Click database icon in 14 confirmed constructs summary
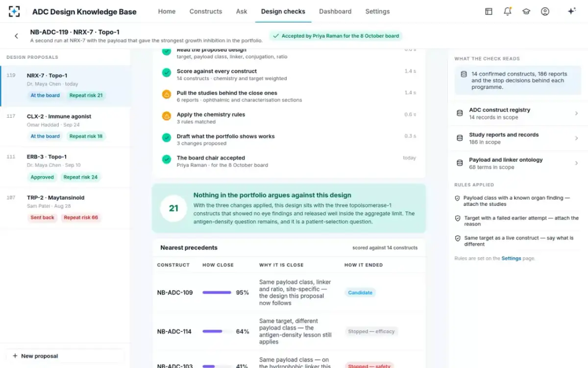The height and width of the screenshot is (368, 588). point(464,74)
